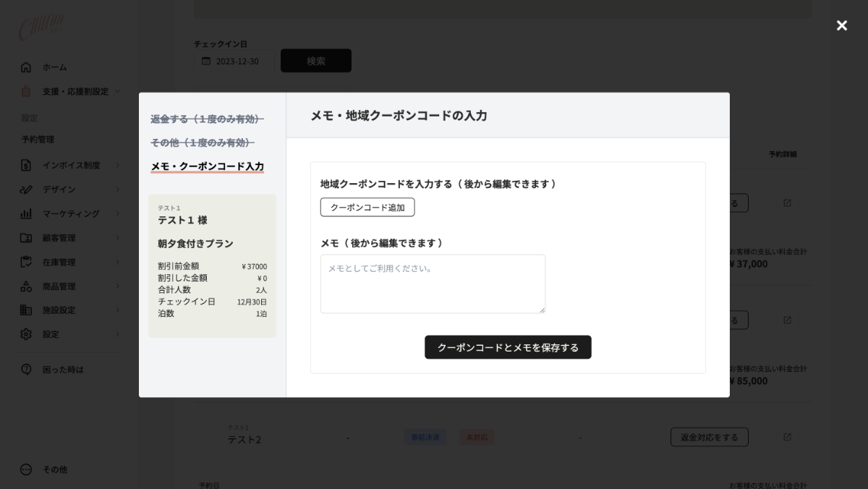Select 返金する（1度のみ有効） tab
This screenshot has width=868, height=489.
[207, 119]
